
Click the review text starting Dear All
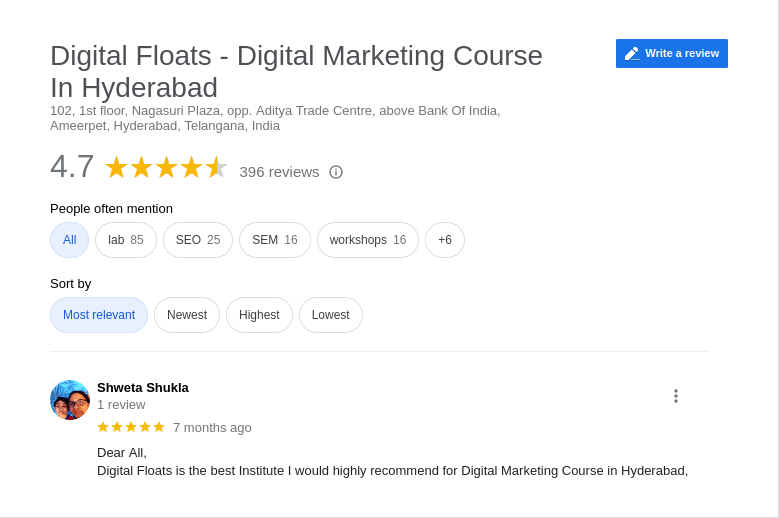[x=392, y=462]
